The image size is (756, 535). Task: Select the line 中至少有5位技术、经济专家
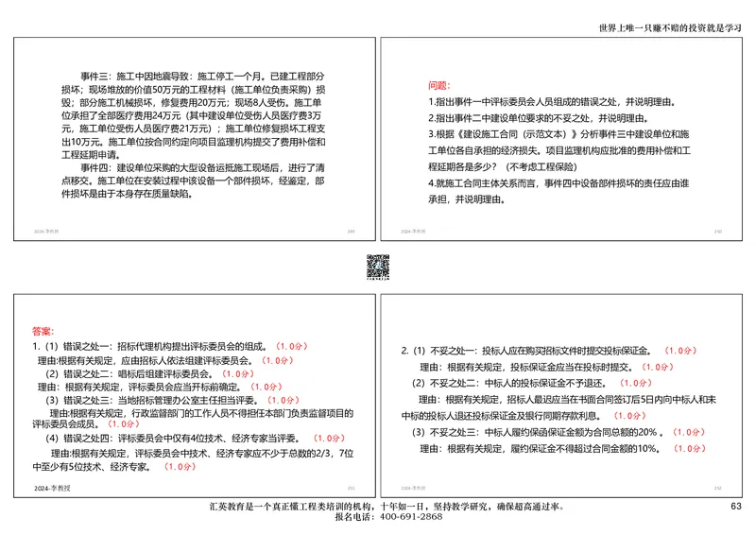[113, 467]
